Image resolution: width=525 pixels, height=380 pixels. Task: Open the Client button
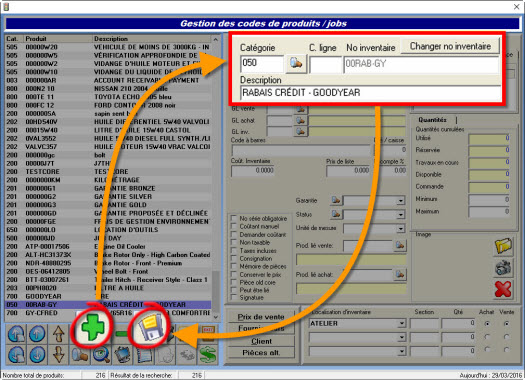pyautogui.click(x=261, y=341)
